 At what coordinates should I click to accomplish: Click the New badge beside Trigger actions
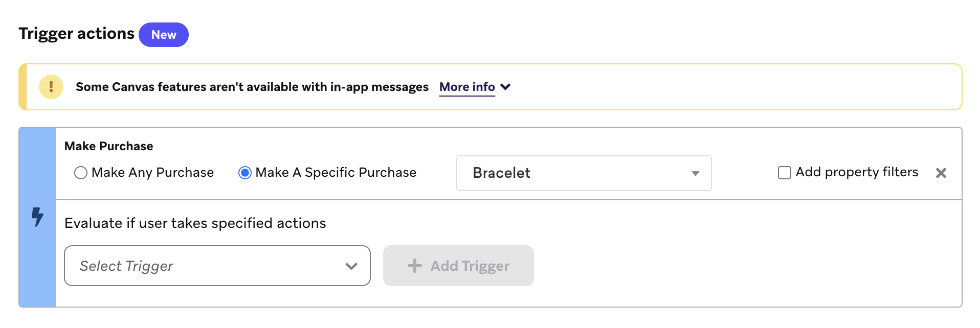tap(164, 35)
